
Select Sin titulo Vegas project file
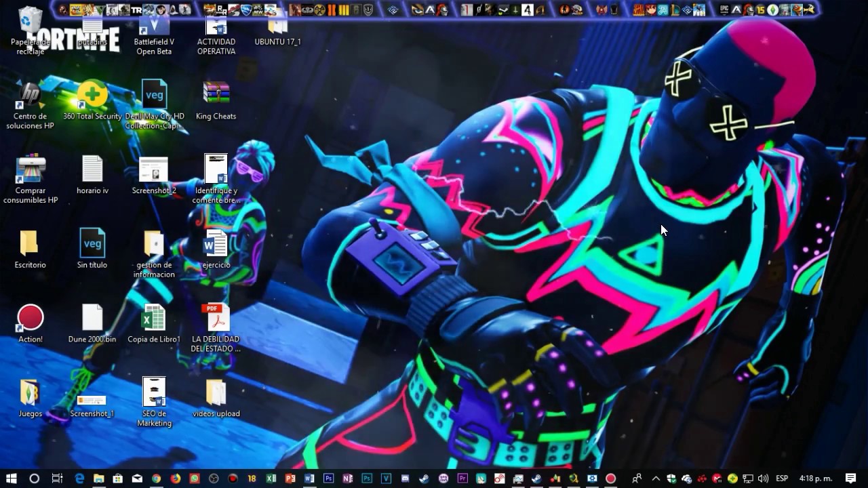tap(92, 248)
